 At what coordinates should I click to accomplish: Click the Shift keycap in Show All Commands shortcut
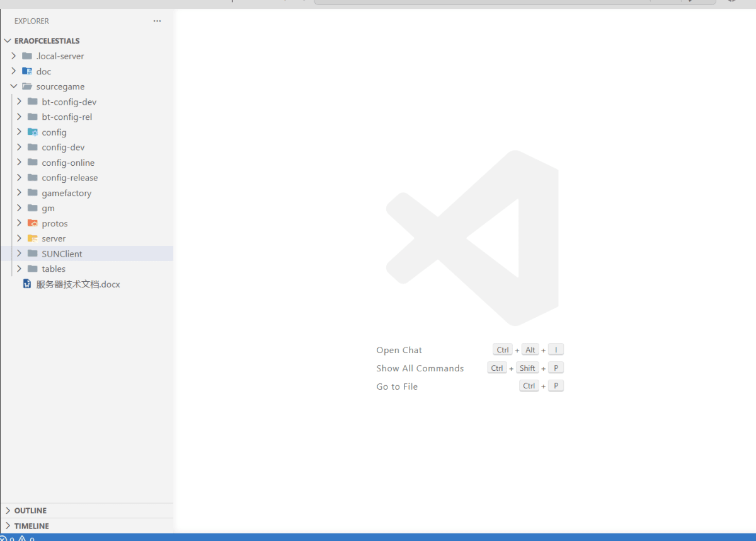pyautogui.click(x=527, y=368)
